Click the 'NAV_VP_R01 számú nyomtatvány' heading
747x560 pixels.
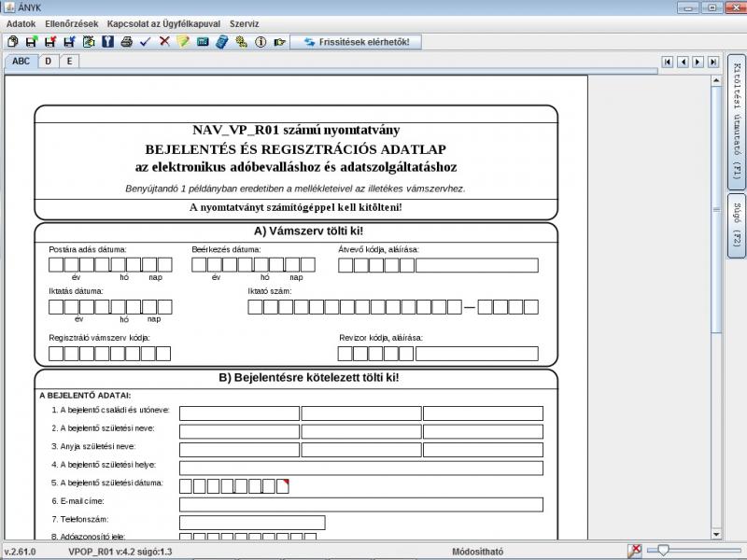pos(296,130)
